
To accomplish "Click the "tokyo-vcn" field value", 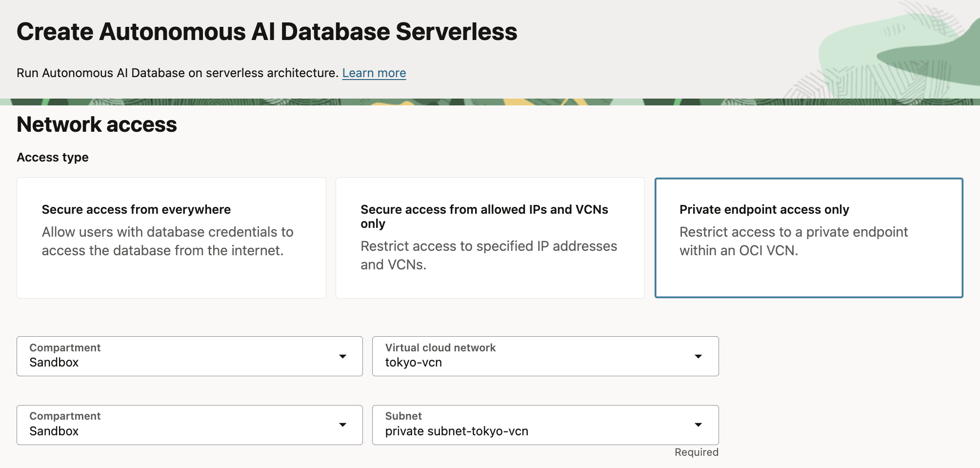I will coord(414,362).
